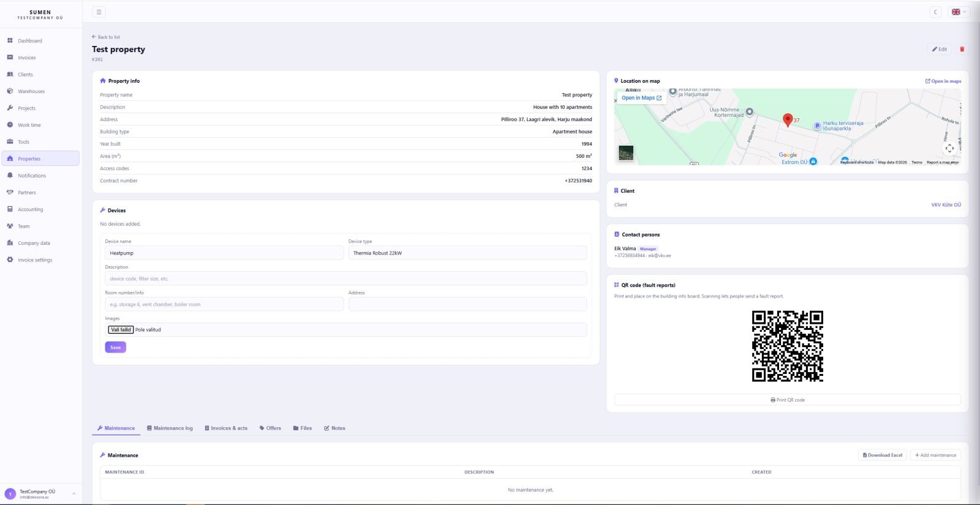
Task: Open Partners page
Action: (x=41, y=192)
